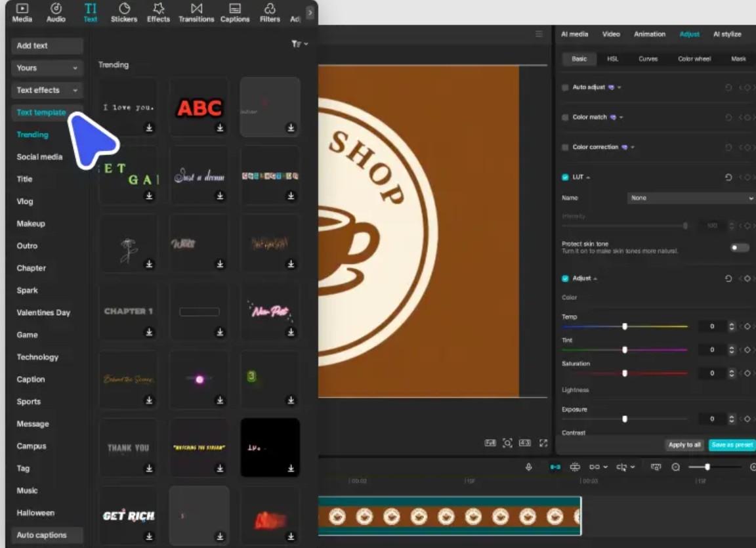Screen dimensions: 756x548
Task: Select the HSL tab
Action: (612, 59)
